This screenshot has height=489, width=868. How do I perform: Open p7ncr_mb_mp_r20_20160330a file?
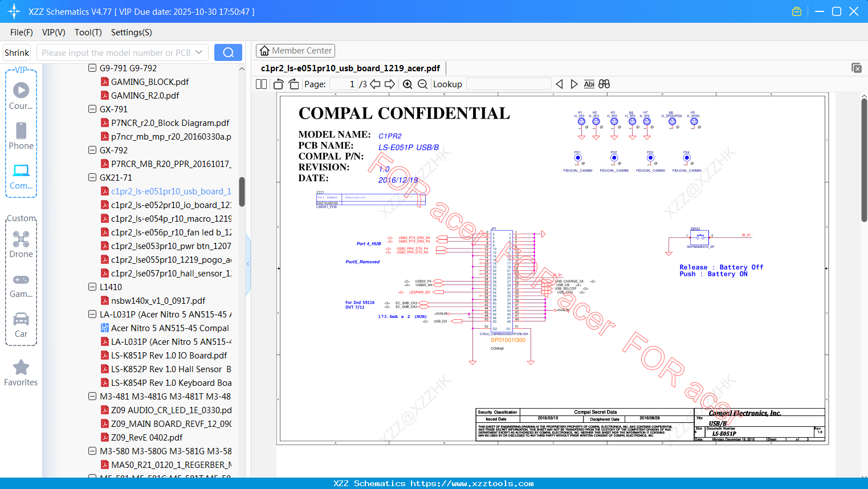171,136
